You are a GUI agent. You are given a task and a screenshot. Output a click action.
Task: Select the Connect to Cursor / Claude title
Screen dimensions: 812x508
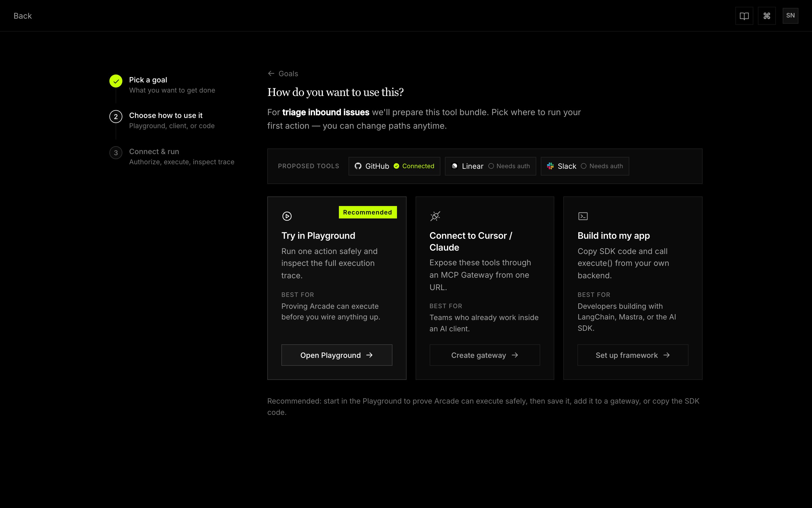(x=471, y=242)
